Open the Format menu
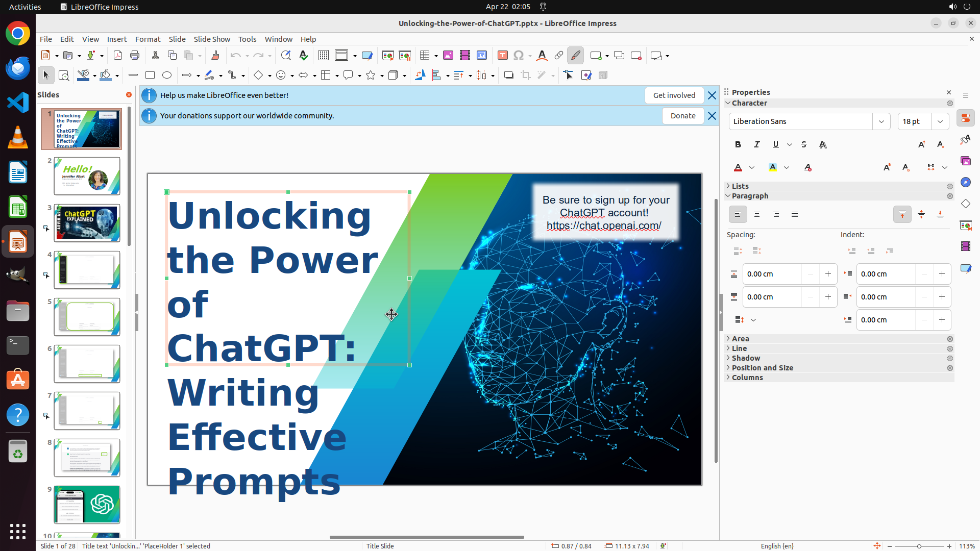This screenshot has width=980, height=551. click(148, 39)
